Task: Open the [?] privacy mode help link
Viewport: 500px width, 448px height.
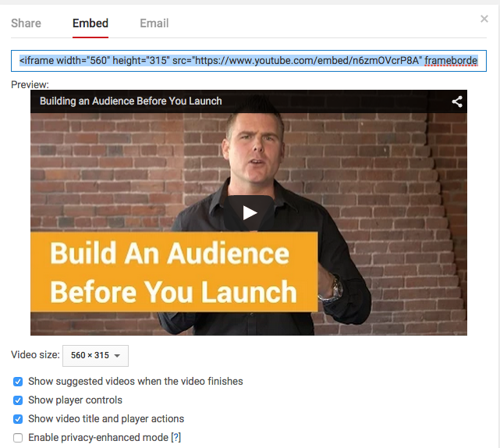Action: tap(176, 438)
